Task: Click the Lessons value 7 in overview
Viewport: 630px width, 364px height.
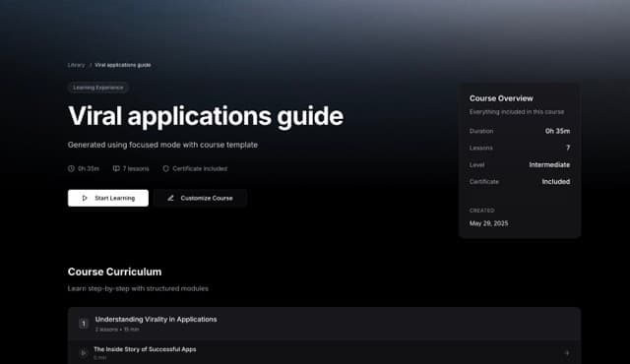Action: pyautogui.click(x=568, y=148)
